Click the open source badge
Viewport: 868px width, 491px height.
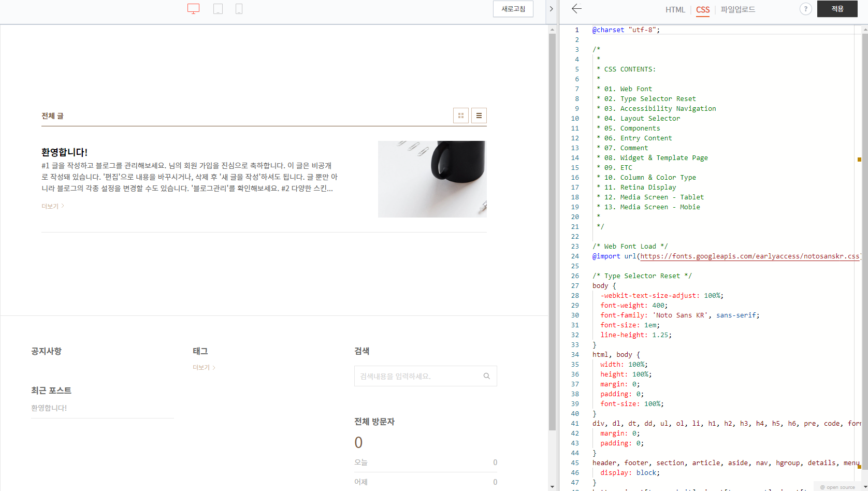(837, 487)
